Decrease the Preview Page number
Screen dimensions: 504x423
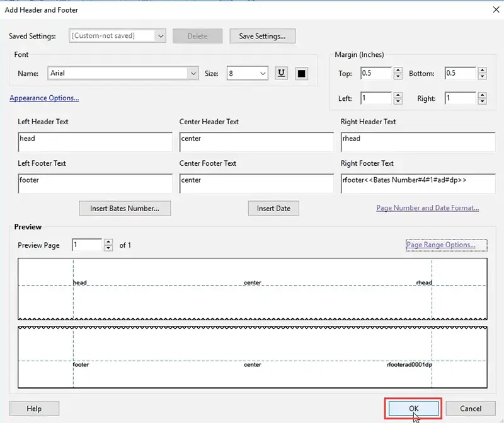(x=108, y=248)
